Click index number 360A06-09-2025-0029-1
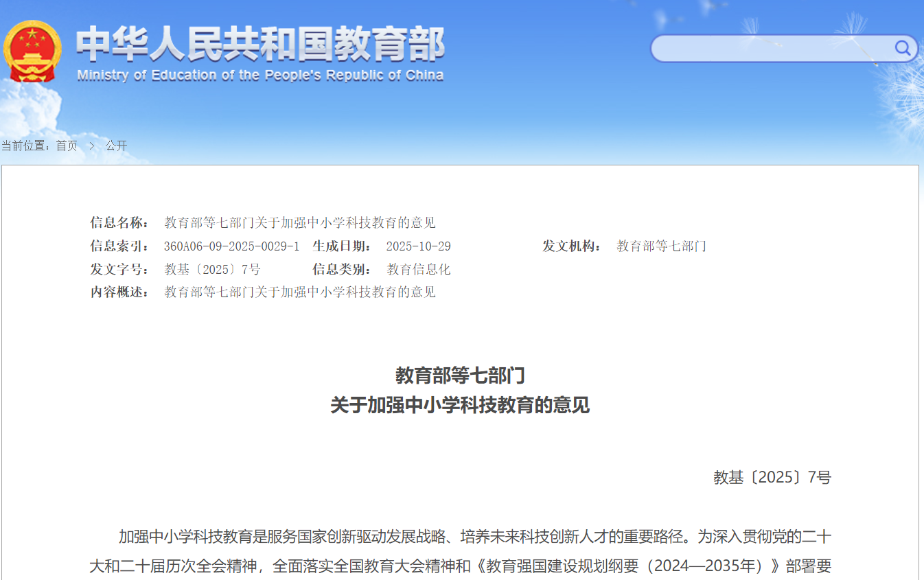This screenshot has height=580, width=924. pyautogui.click(x=231, y=246)
